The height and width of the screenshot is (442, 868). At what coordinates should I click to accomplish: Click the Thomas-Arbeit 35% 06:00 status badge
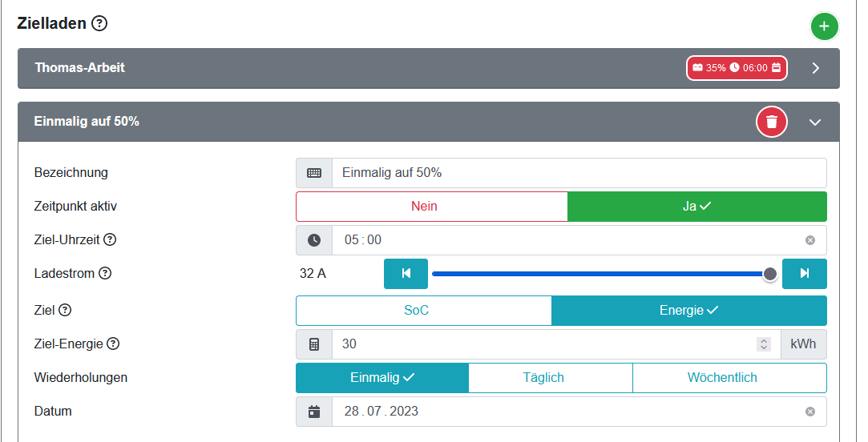coord(737,68)
